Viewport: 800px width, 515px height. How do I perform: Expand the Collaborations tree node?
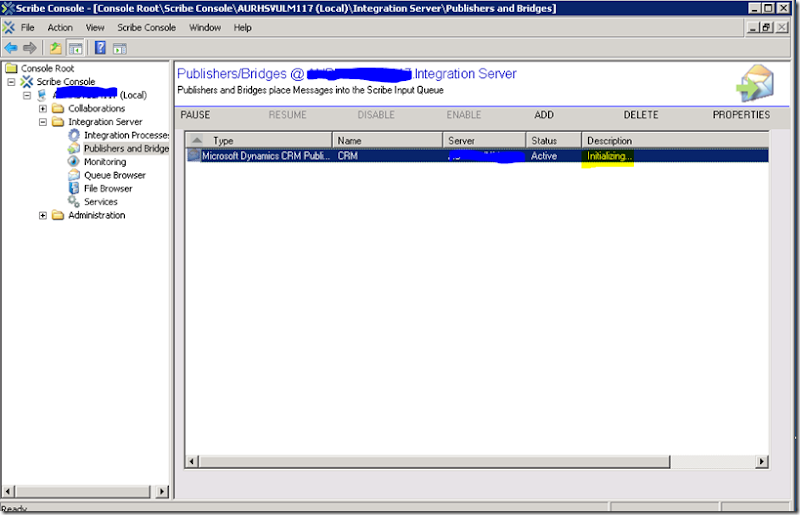43,108
